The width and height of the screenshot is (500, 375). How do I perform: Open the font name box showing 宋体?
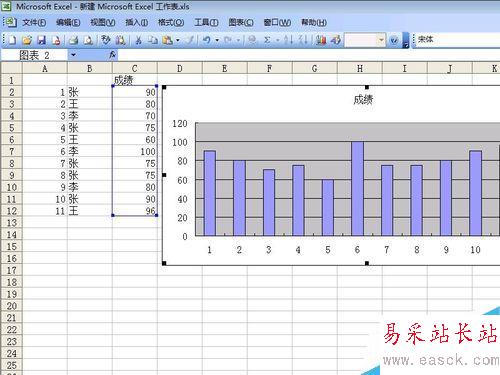[x=457, y=40]
